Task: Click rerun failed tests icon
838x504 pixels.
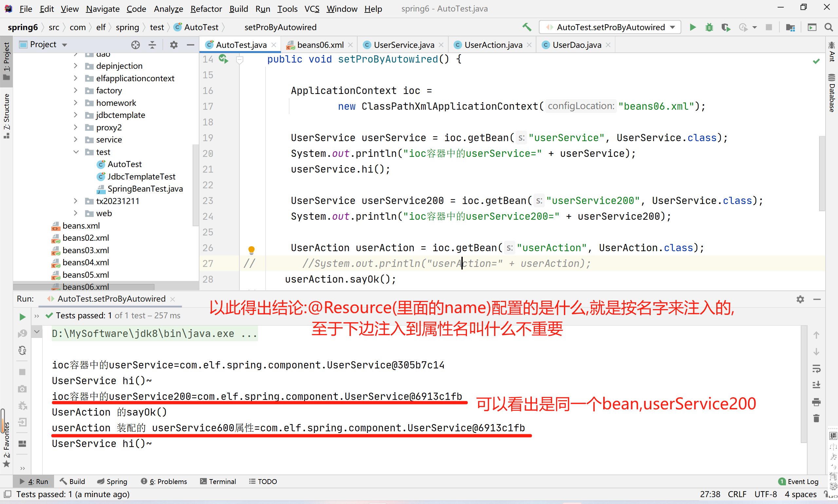Action: tap(22, 333)
